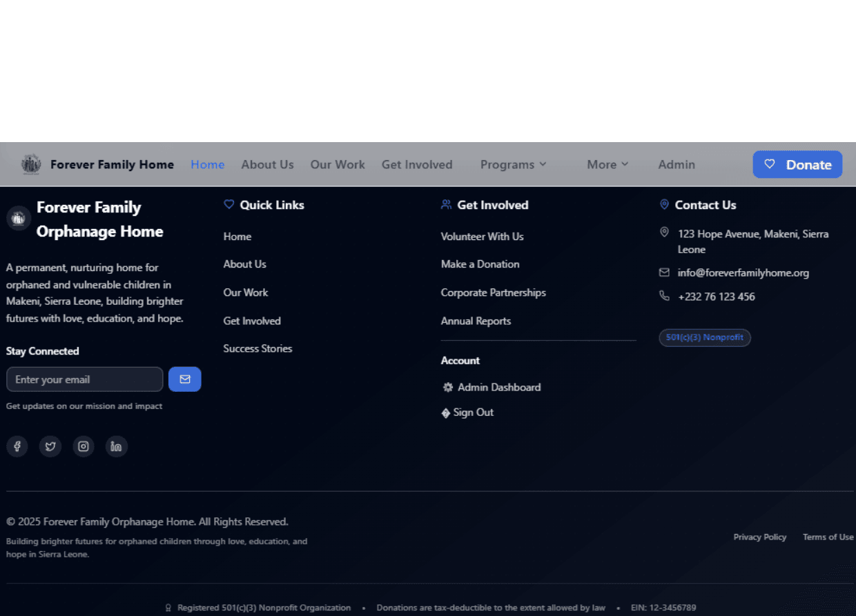Image resolution: width=856 pixels, height=616 pixels.
Task: Open Make a Donation link
Action: tap(480, 264)
